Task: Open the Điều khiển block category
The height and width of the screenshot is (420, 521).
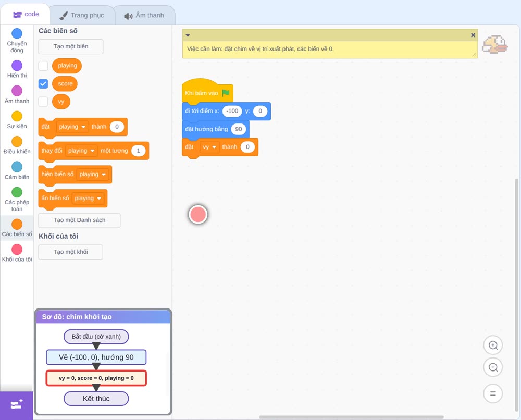Action: coord(17,145)
